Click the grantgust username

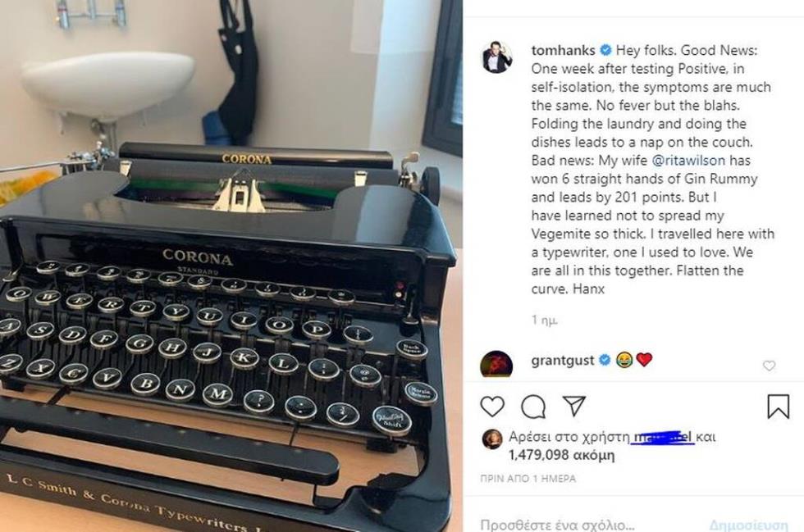coord(563,361)
